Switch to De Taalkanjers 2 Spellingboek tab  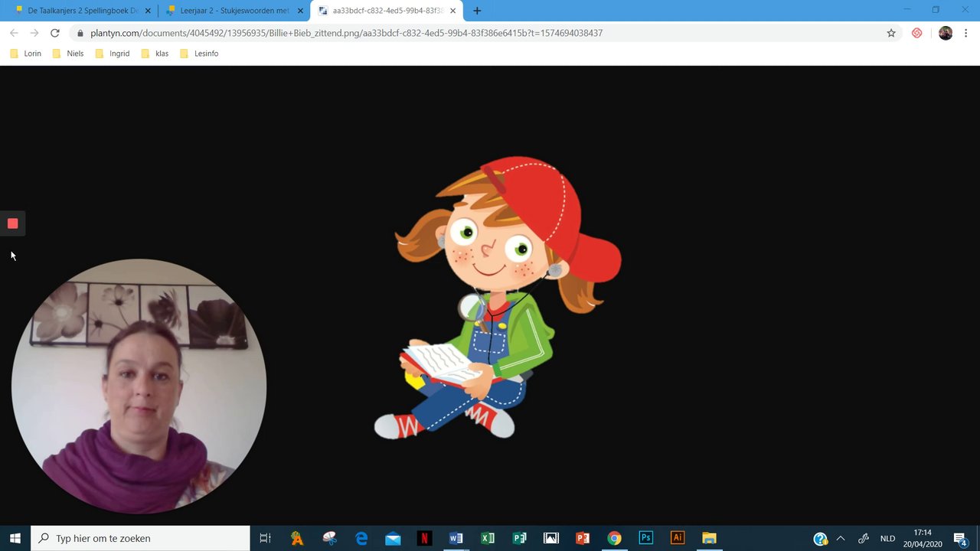click(83, 11)
